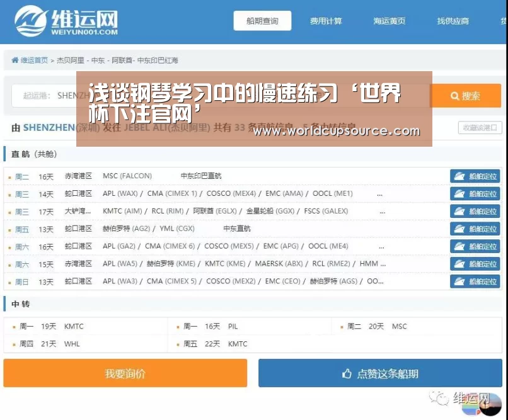Open transfer route 周一 19天 KMTC
Screen dimensions: 508x420
[52, 326]
